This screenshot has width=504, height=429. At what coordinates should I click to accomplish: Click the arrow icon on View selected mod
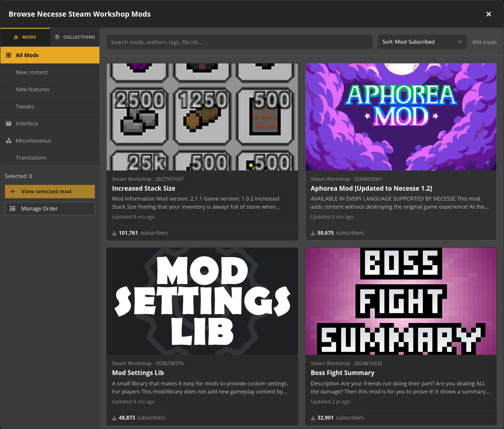[x=13, y=191]
